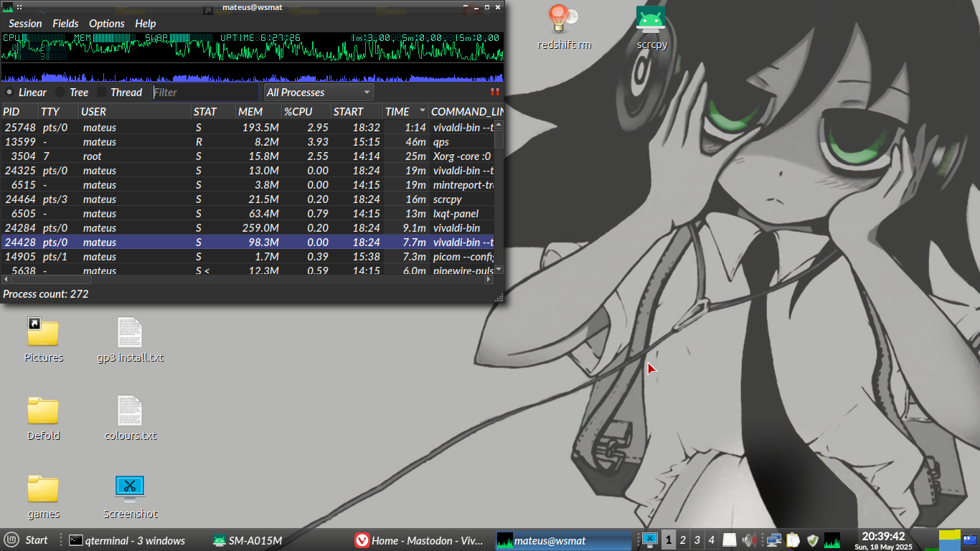Open the All Processes dropdown
980x551 pixels.
pyautogui.click(x=319, y=92)
